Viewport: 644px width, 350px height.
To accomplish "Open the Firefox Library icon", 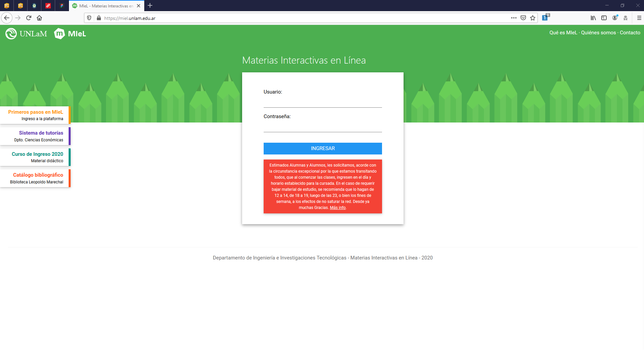I will click(593, 18).
